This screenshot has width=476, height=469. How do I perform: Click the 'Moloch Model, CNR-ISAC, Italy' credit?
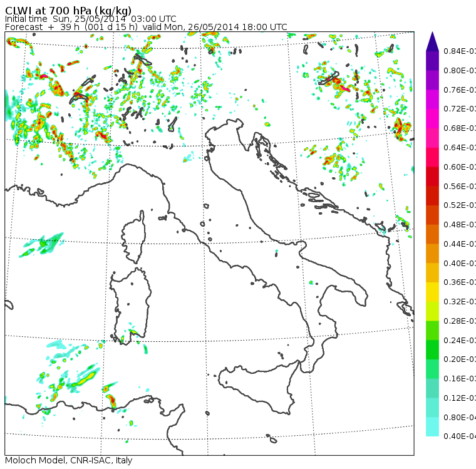coord(69,460)
